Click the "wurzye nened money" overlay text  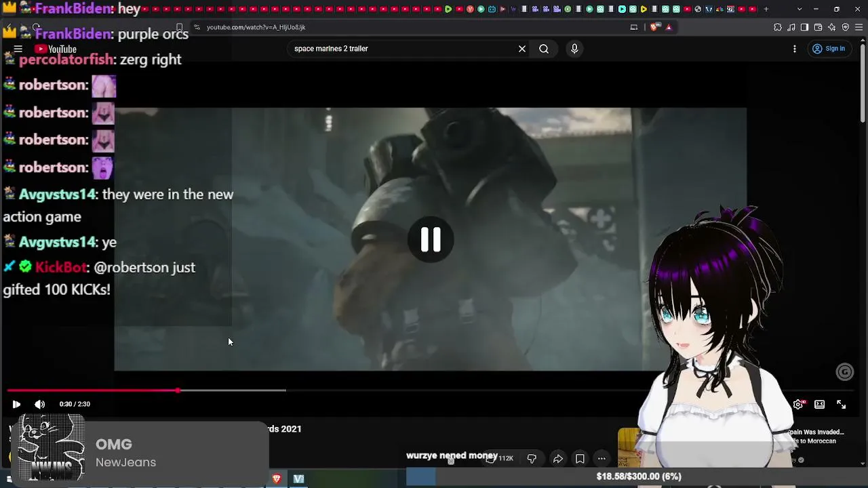pos(452,455)
